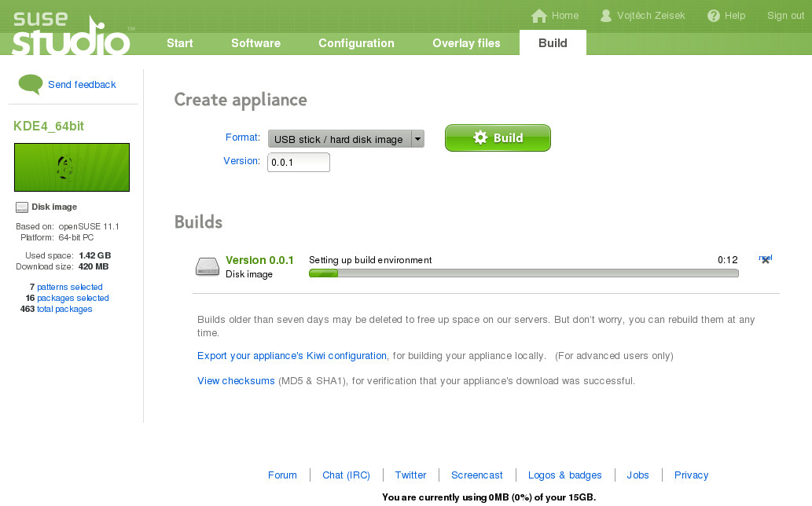
Task: Switch to the Software tab
Action: [255, 43]
